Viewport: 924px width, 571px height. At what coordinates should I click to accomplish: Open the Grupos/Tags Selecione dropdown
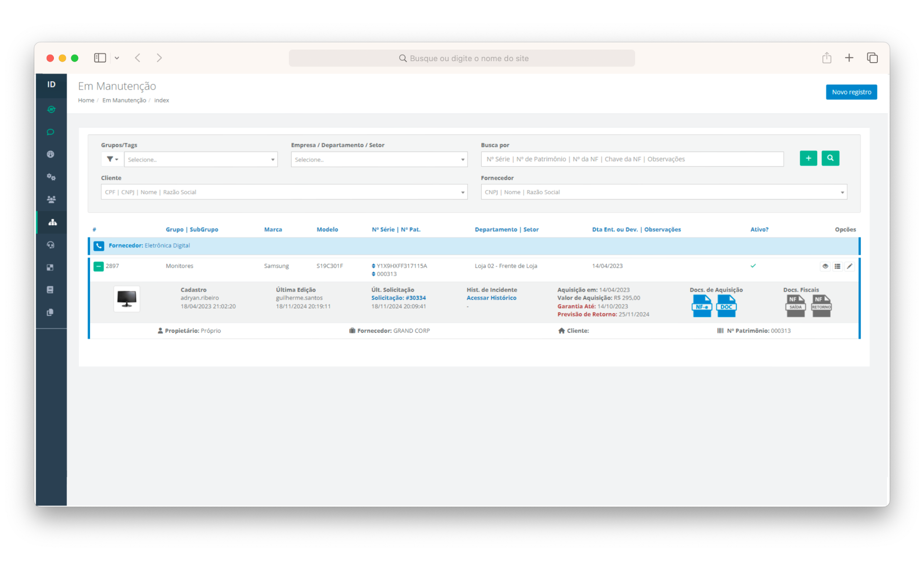[x=201, y=159]
